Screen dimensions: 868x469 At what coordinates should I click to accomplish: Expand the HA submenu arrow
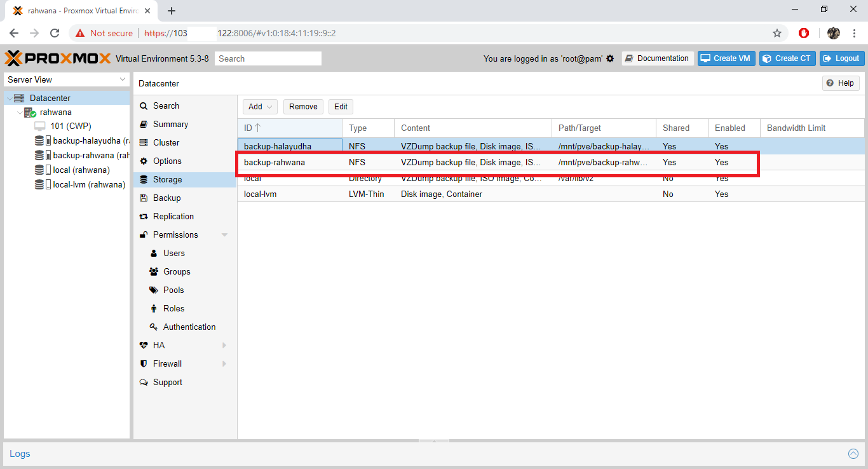click(x=224, y=346)
